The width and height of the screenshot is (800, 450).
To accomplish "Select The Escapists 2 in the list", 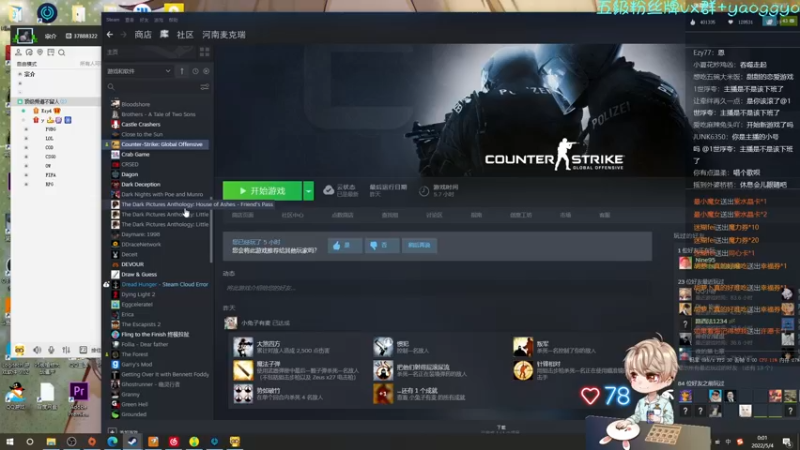I will point(141,324).
